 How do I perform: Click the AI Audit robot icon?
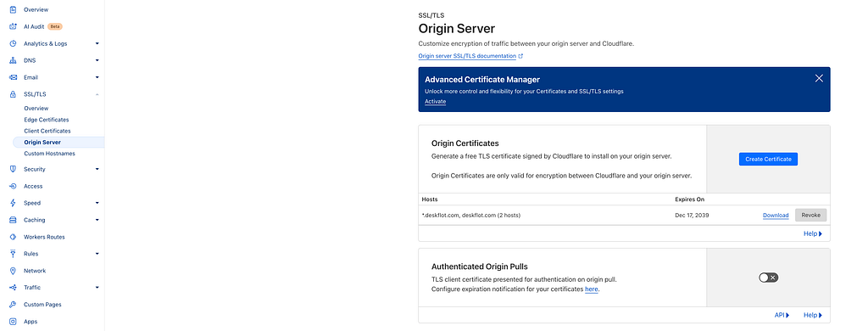pyautogui.click(x=13, y=26)
